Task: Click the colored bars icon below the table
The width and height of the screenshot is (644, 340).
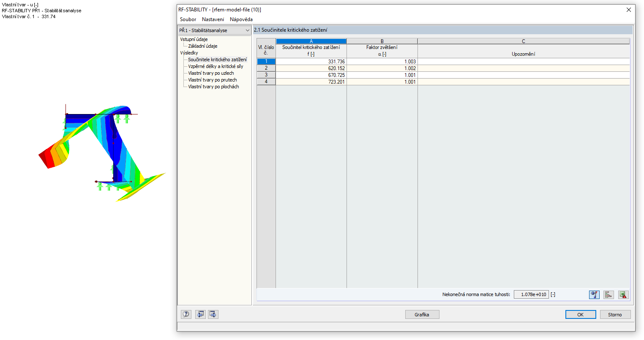Action: coord(609,294)
